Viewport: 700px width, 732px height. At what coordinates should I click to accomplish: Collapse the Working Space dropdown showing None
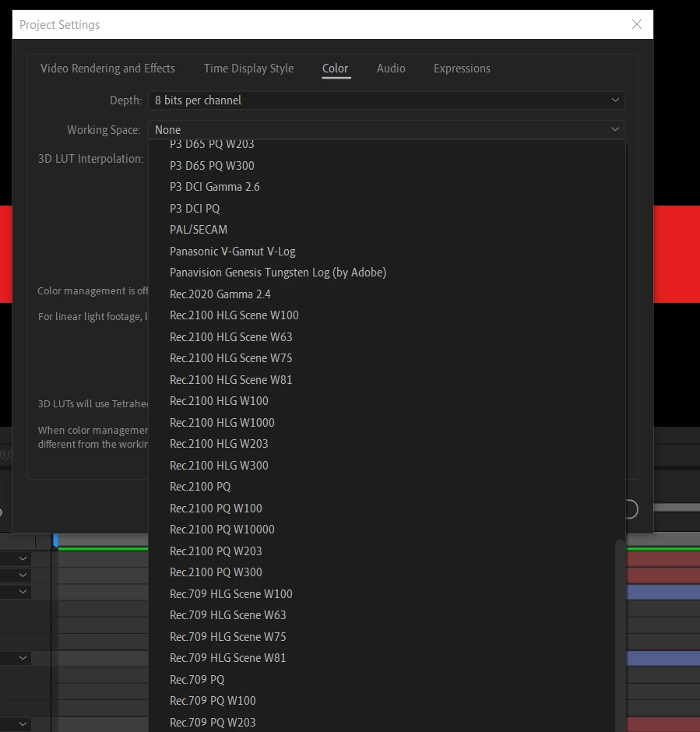click(x=386, y=130)
